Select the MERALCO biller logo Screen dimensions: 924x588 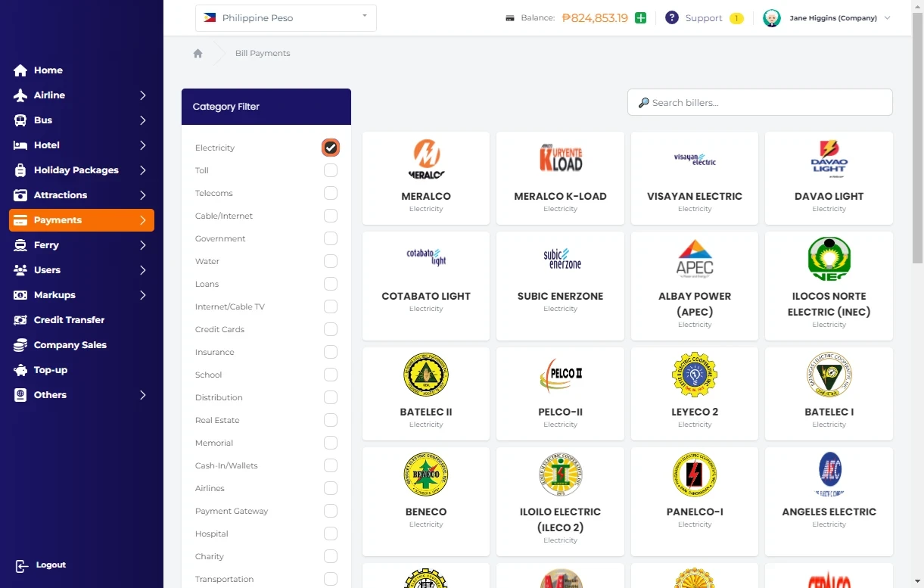426,159
